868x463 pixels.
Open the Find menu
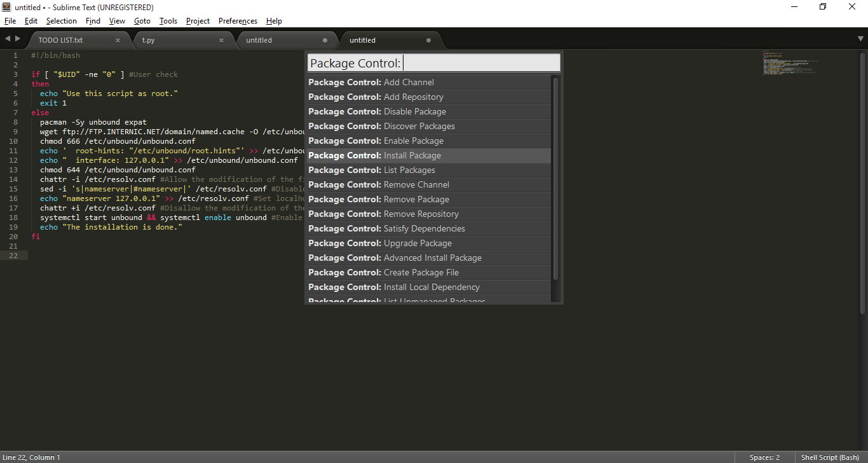(x=93, y=21)
